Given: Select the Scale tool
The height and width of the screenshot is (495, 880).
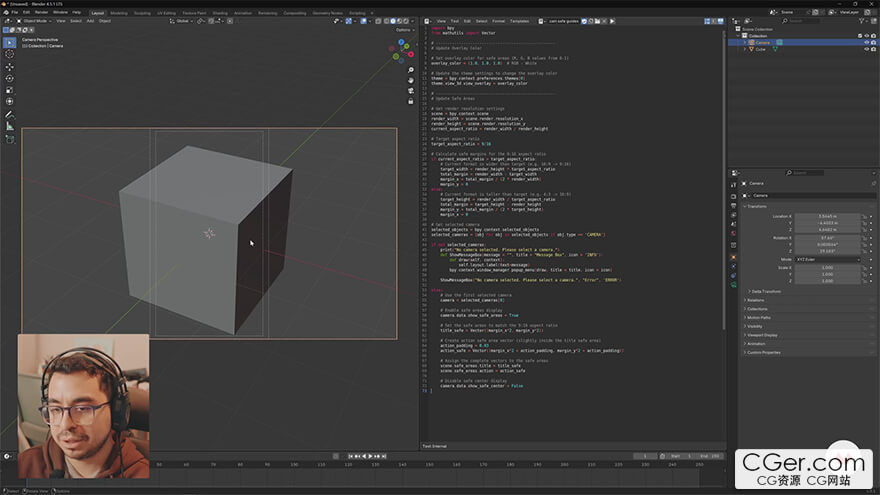Looking at the screenshot, I should (x=9, y=89).
